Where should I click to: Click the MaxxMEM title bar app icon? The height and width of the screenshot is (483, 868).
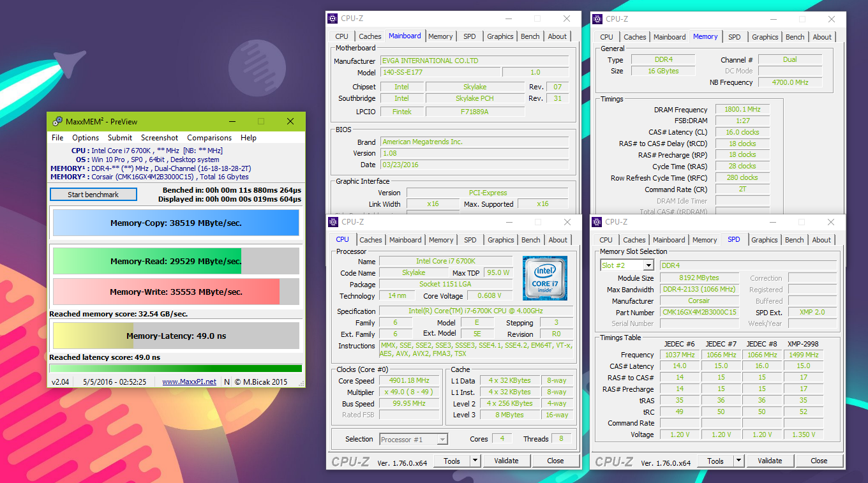pos(57,121)
